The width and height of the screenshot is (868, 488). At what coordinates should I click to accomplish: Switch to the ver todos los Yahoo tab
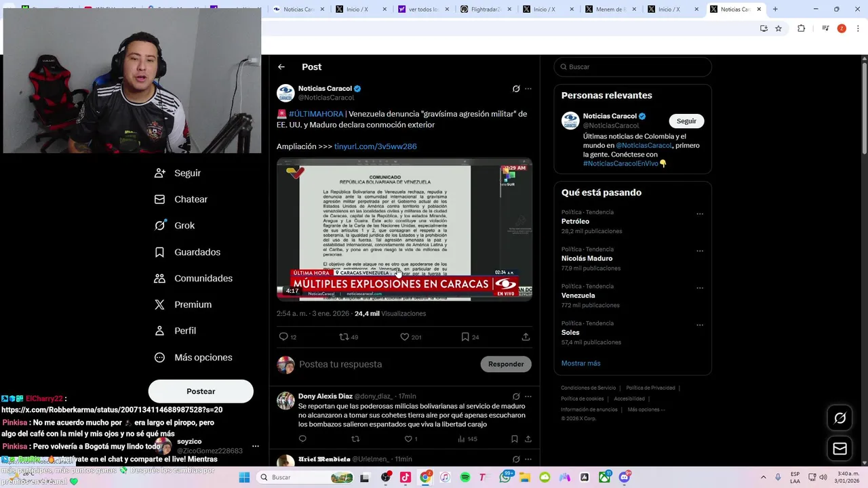(x=422, y=9)
